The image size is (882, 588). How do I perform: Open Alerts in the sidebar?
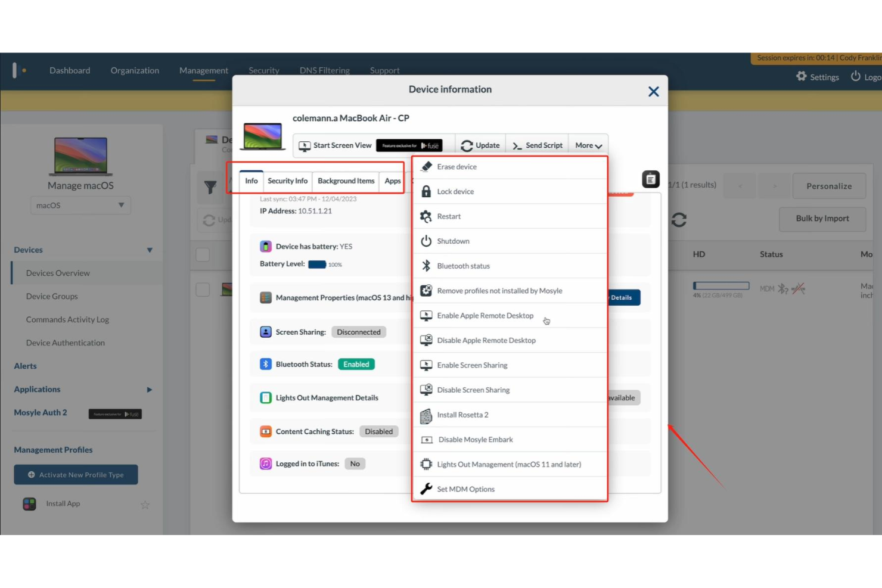(x=25, y=366)
